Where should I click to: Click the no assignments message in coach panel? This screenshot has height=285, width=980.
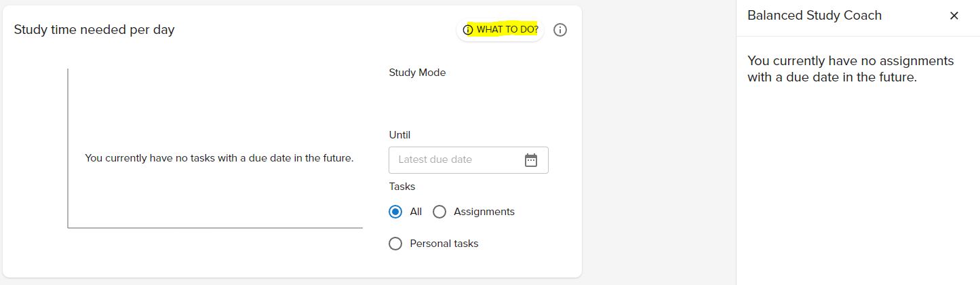[x=850, y=69]
